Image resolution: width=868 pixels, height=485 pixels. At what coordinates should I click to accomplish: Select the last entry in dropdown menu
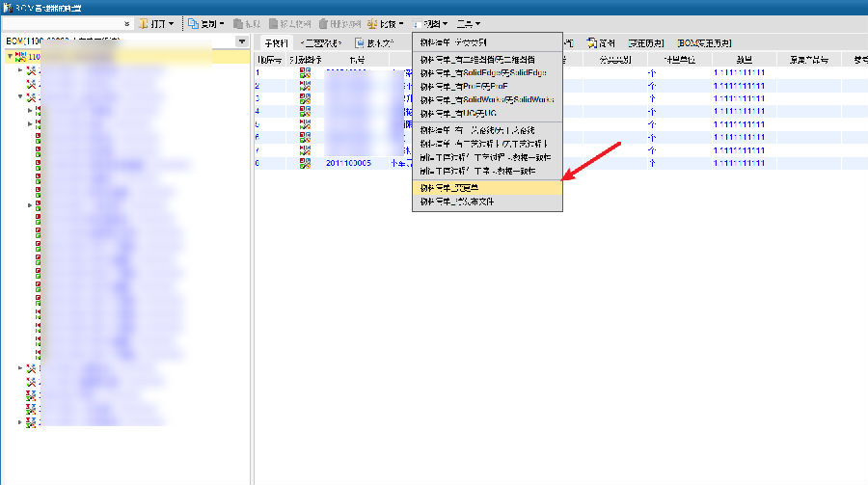click(x=487, y=202)
